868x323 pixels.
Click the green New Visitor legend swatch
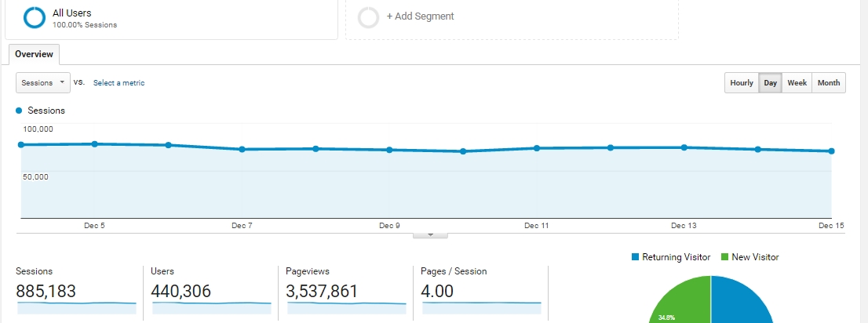pos(724,257)
